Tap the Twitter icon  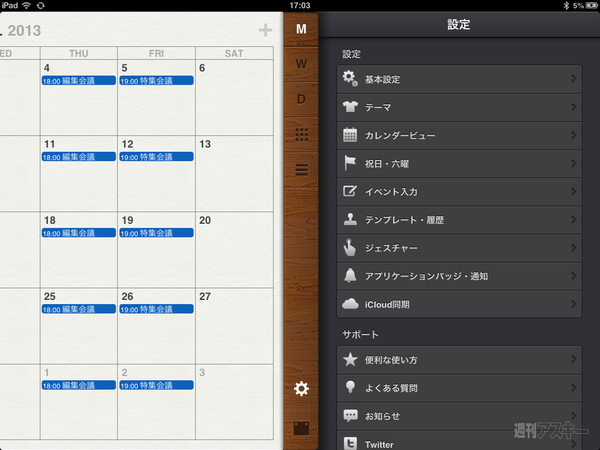click(x=350, y=443)
